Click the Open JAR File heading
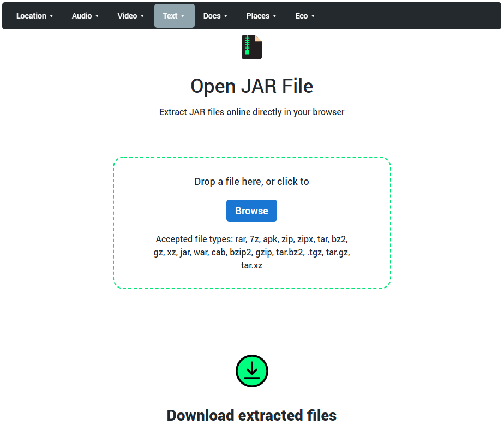Screen dimensions: 504x425 (x=251, y=86)
